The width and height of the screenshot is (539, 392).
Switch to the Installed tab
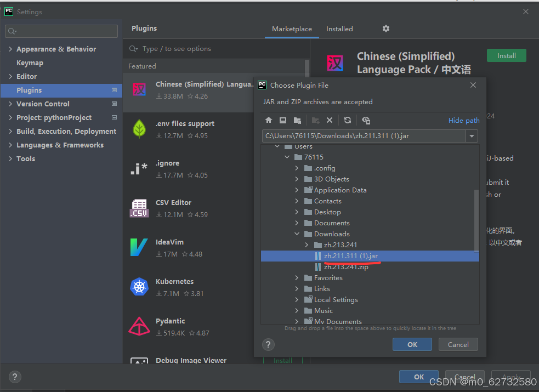(339, 29)
